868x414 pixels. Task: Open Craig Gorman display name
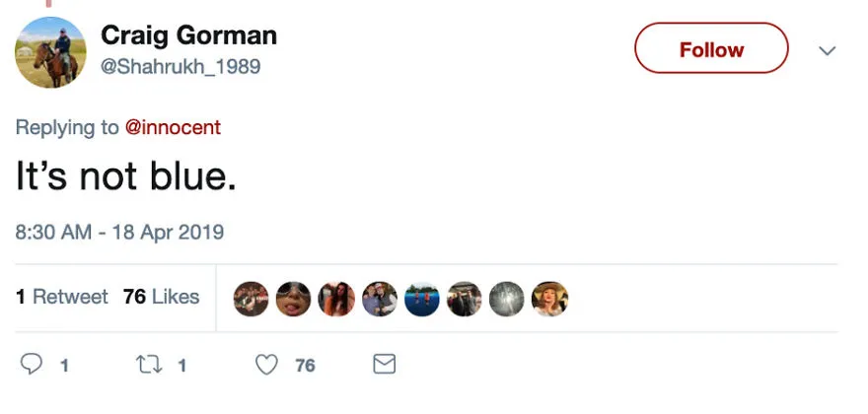click(x=188, y=35)
